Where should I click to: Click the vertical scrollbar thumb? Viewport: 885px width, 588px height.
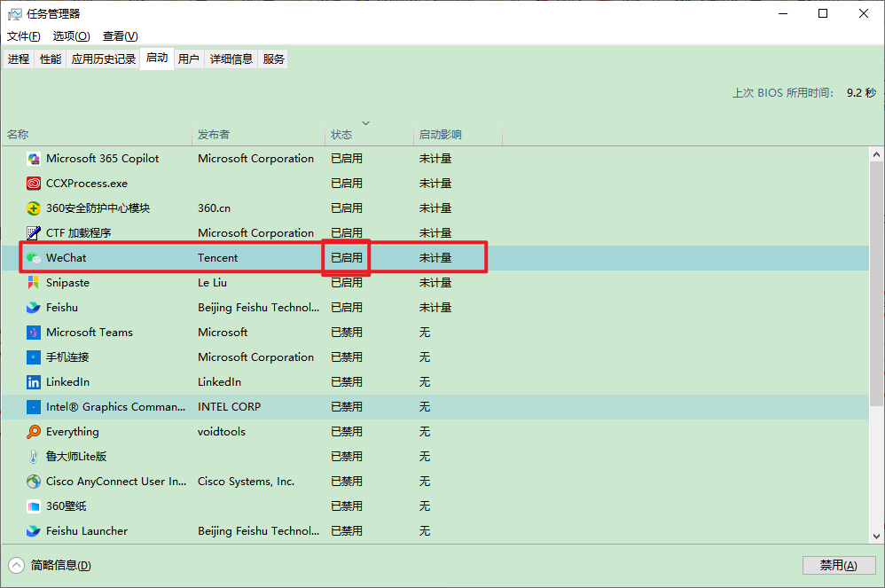point(876,283)
